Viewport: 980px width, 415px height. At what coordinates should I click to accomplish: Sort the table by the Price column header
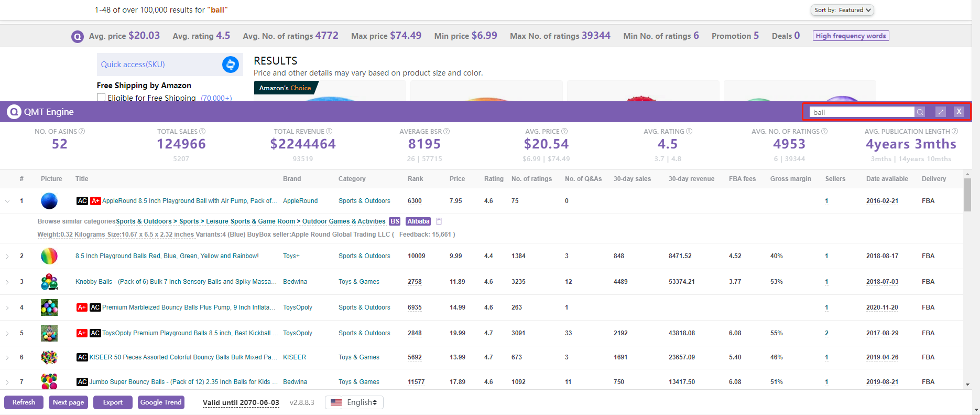pyautogui.click(x=457, y=179)
